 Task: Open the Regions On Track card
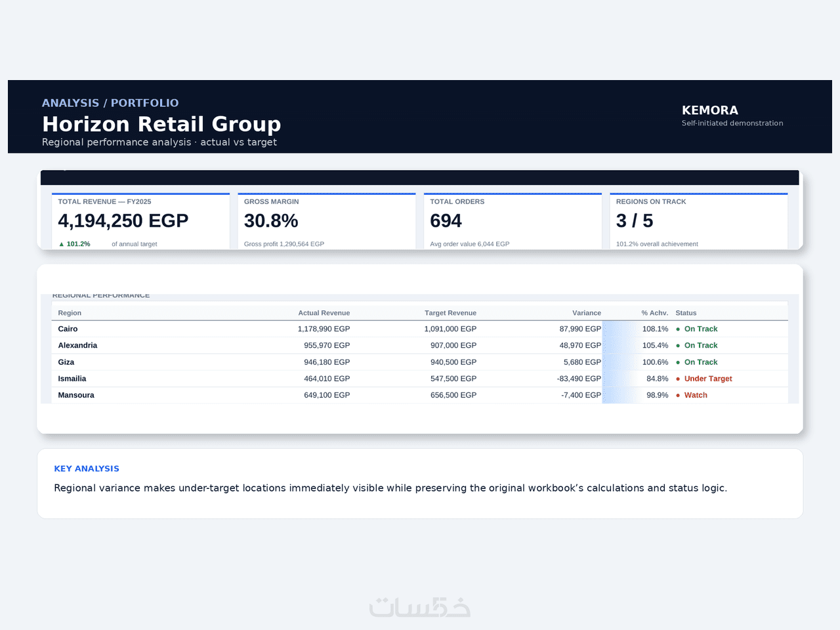(x=699, y=221)
